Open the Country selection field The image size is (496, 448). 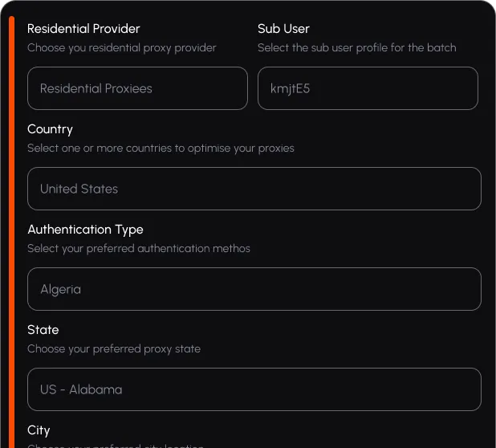coord(254,189)
